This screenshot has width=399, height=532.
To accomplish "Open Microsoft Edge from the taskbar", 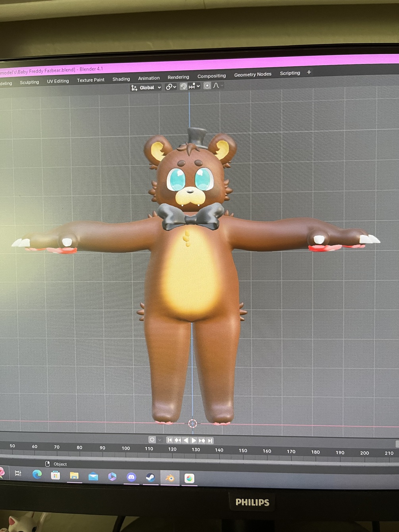I will click(37, 474).
